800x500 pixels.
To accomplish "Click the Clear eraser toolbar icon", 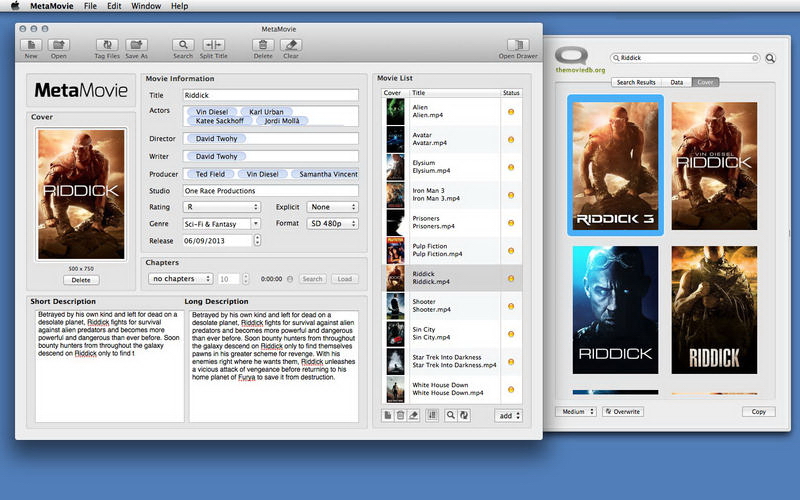I will coord(291,45).
